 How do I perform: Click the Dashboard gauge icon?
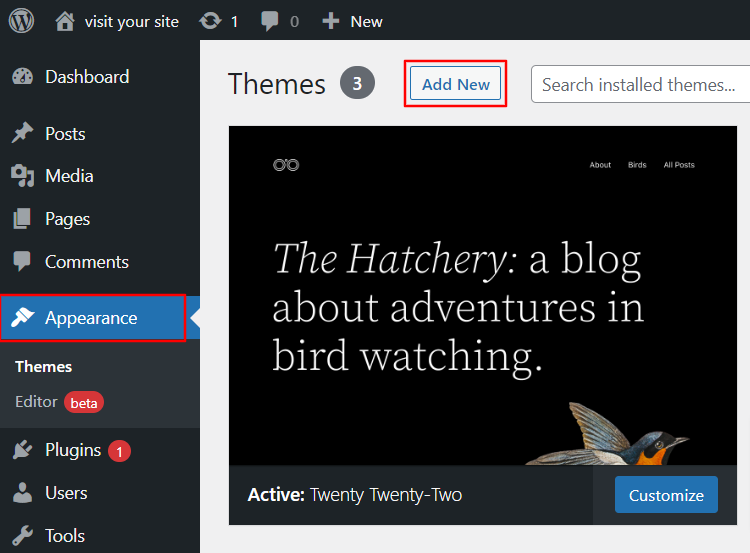pos(22,77)
